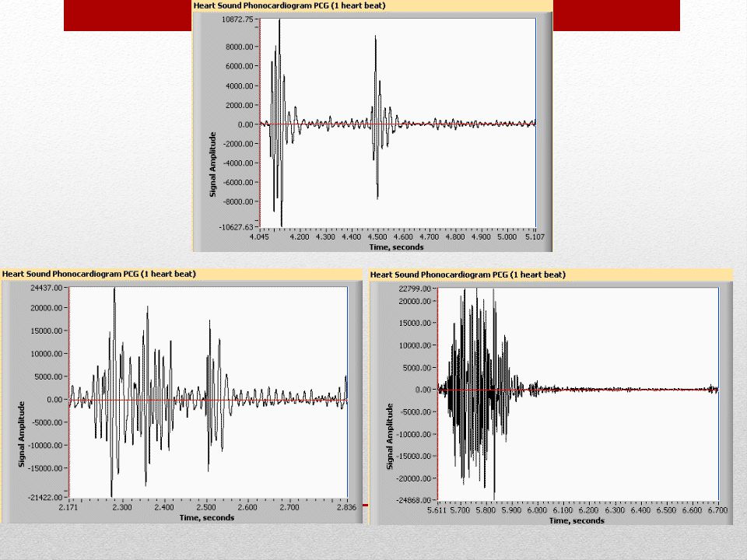Image resolution: width=747 pixels, height=560 pixels.
Task: Click the 5.800 time axis label
Action: tap(486, 510)
